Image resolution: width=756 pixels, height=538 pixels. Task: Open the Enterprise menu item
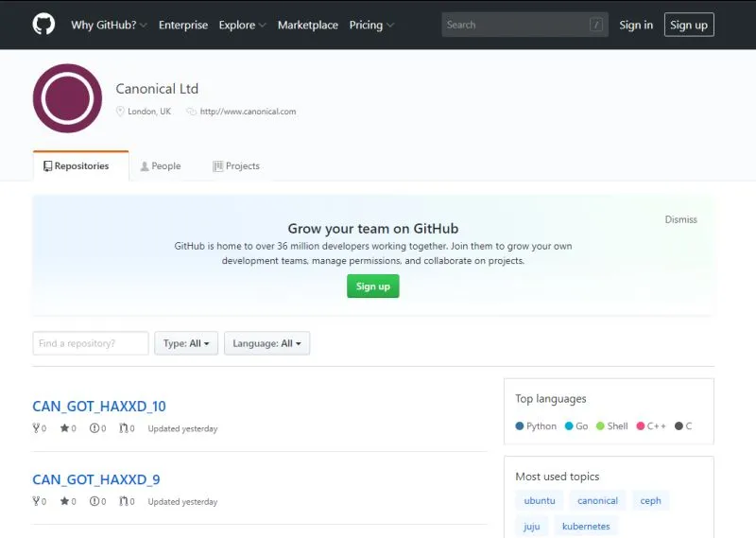[x=183, y=26]
